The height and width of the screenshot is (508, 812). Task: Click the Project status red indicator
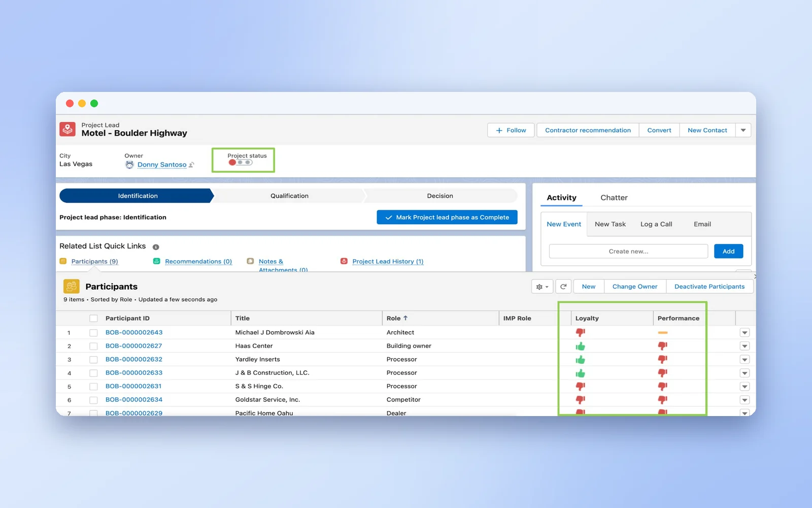point(232,163)
